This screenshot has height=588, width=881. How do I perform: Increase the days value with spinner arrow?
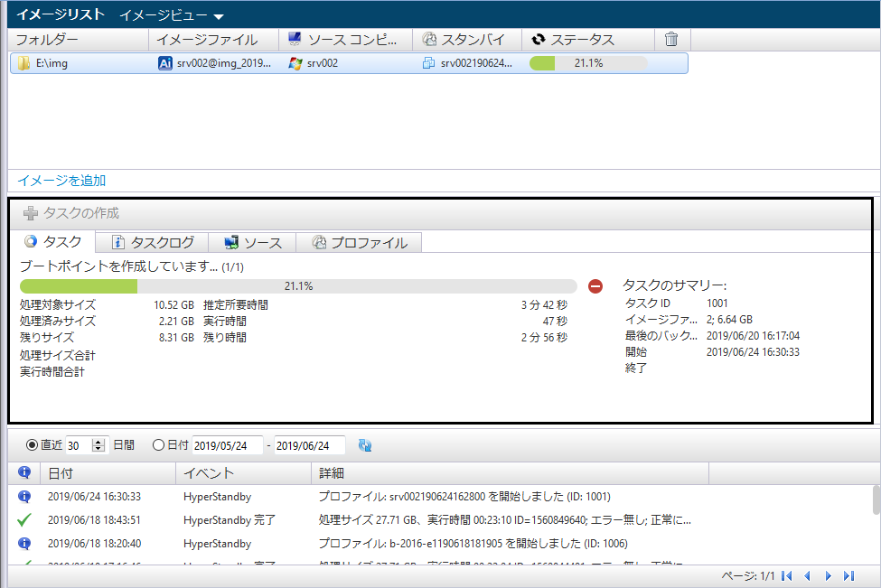(98, 441)
